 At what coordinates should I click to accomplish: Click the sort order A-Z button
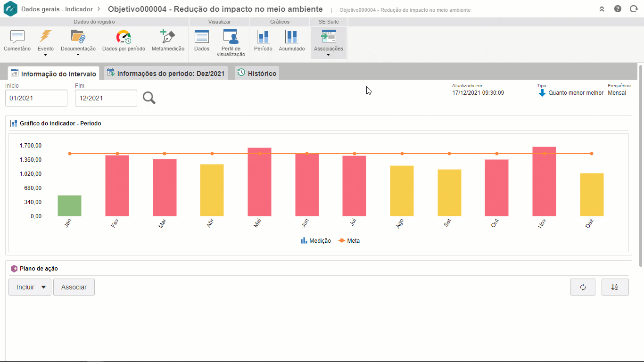615,287
